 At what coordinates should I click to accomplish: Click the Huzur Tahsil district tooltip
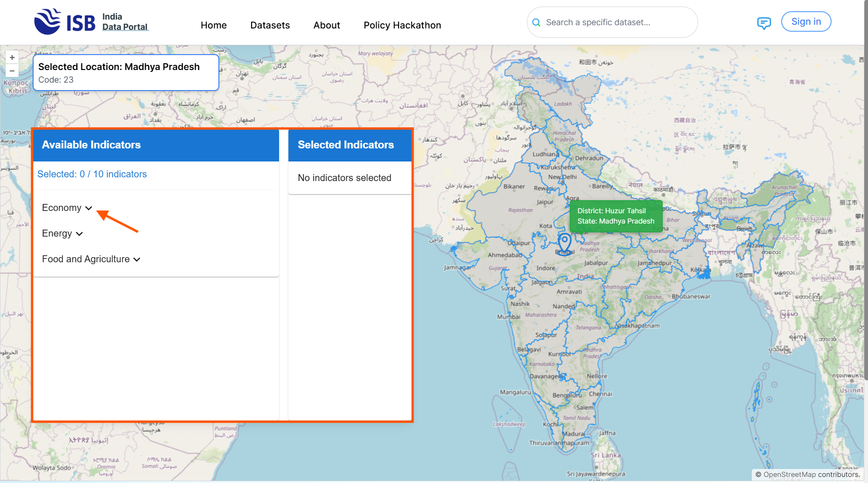click(616, 216)
